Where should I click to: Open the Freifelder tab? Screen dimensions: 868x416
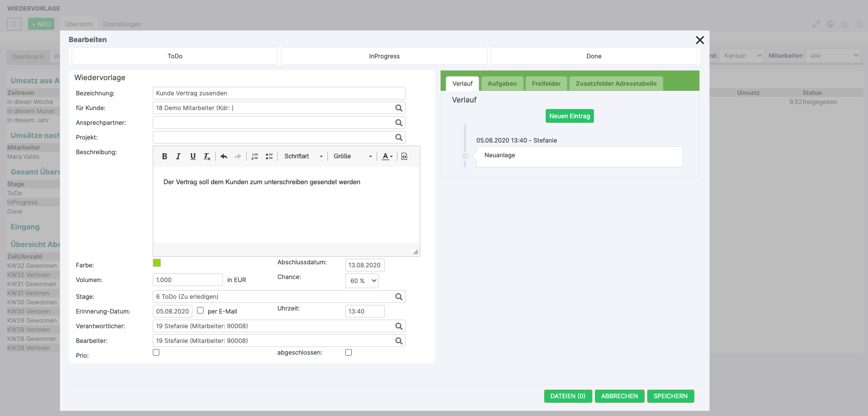coord(546,84)
